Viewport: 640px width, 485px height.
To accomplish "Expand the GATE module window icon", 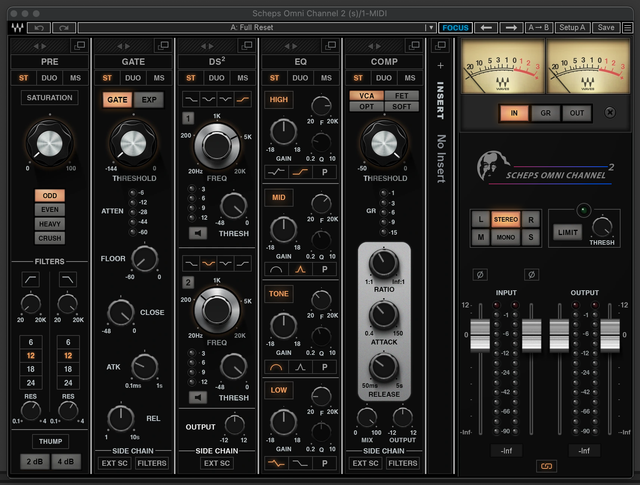I will pyautogui.click(x=163, y=45).
